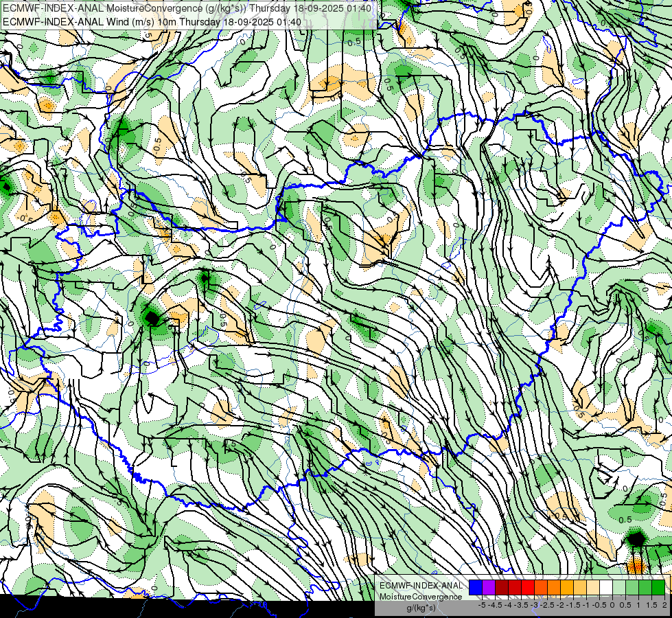Click the '2' legend tick label
The image size is (672, 618).
pyautogui.click(x=664, y=605)
